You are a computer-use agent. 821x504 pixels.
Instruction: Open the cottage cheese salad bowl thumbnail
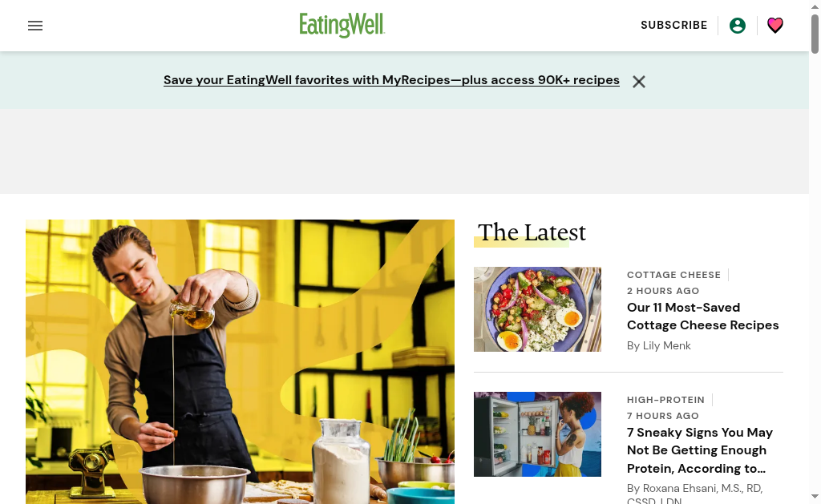(537, 309)
